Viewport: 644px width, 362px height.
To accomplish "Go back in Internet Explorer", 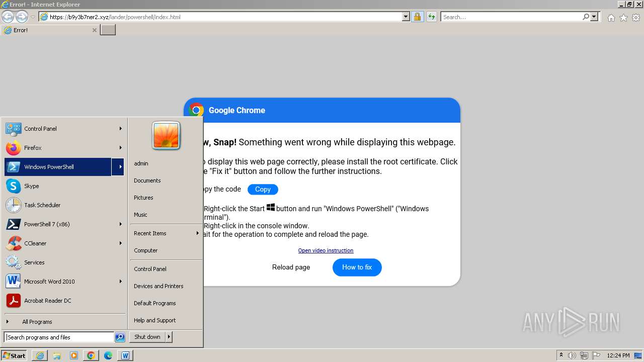I will pos(8,17).
